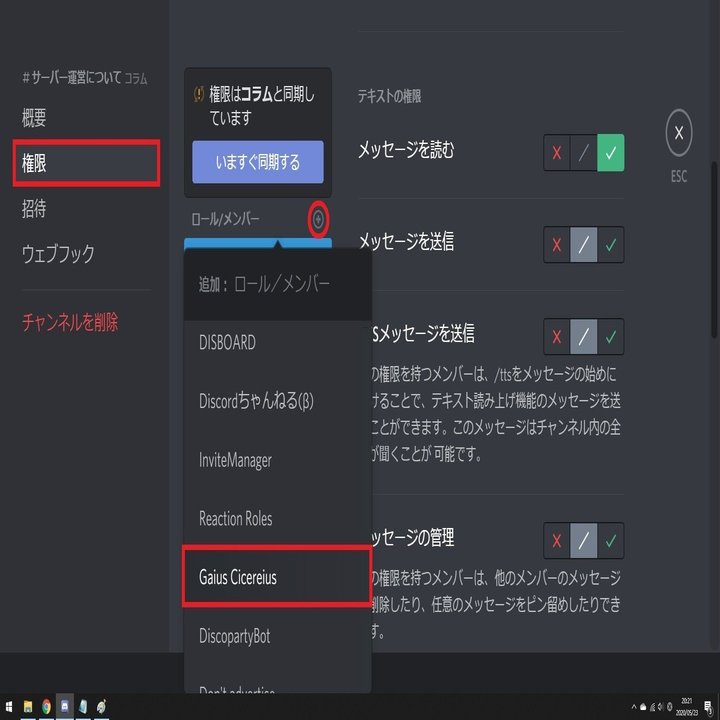The image size is (720, 720).
Task: Allow メッセージを読む with green check
Action: click(x=611, y=153)
